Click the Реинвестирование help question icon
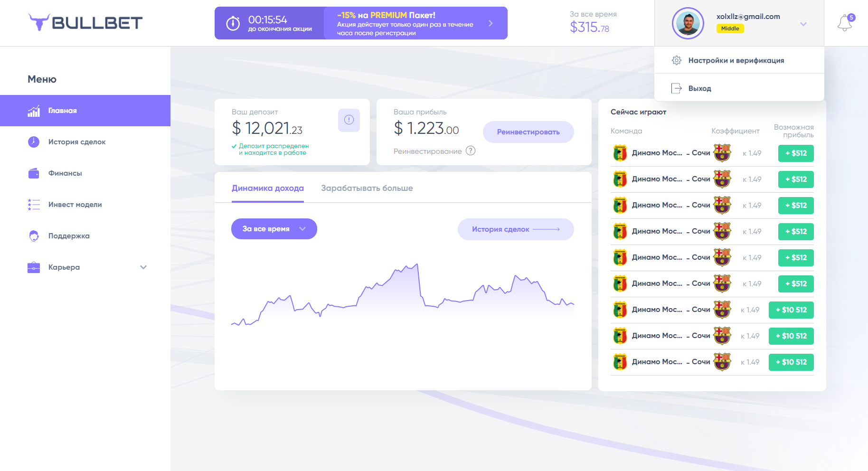Screen dimensions: 868x471 coord(471,151)
